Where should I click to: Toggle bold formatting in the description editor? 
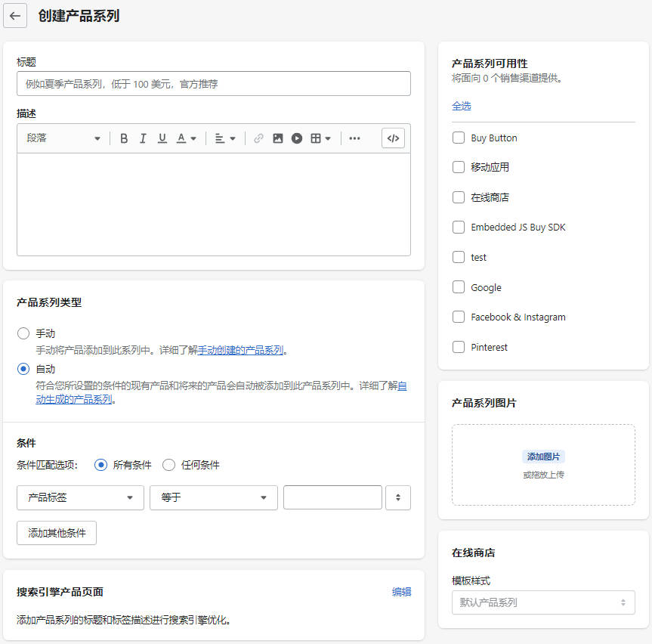[x=124, y=138]
